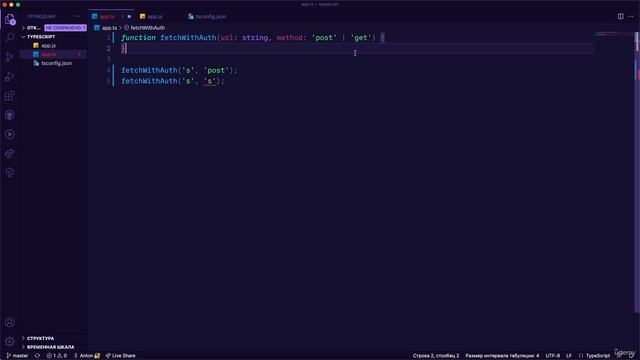Open problems counter showing 1 error

click(x=56, y=356)
